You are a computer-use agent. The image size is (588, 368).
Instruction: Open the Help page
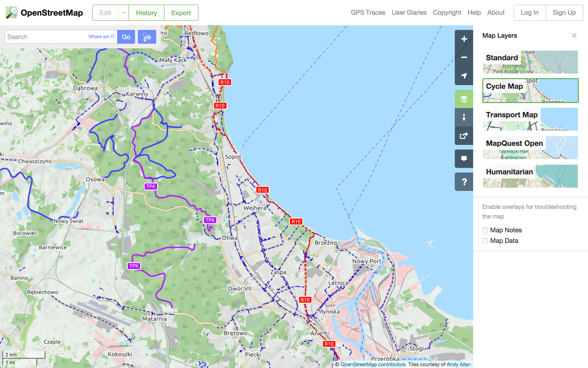[474, 13]
